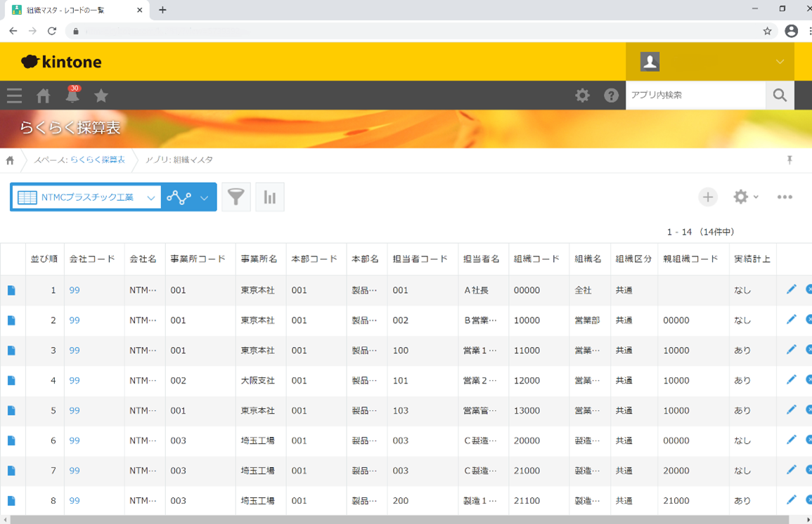
Task: Click the breadcrumb home icon
Action: point(10,160)
